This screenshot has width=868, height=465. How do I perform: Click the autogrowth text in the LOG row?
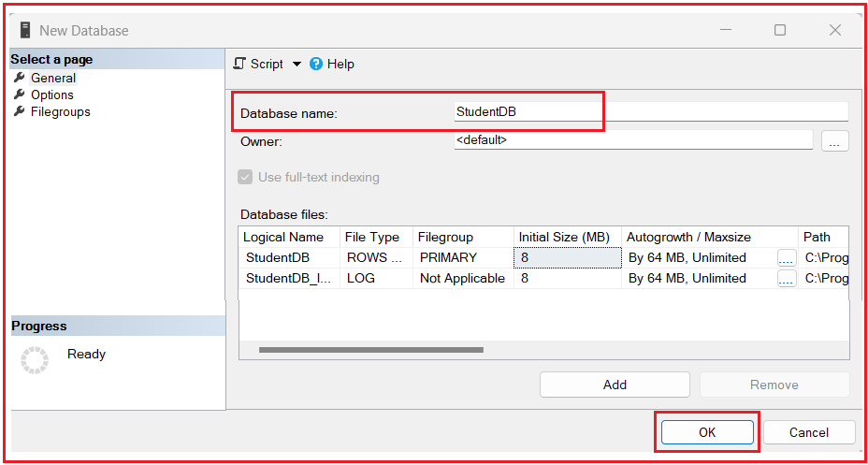(687, 279)
